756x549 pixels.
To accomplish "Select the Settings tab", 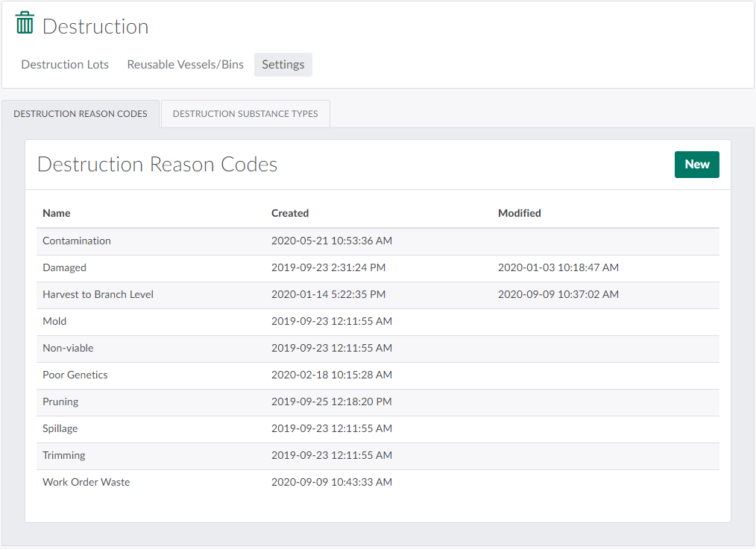I will pyautogui.click(x=283, y=65).
